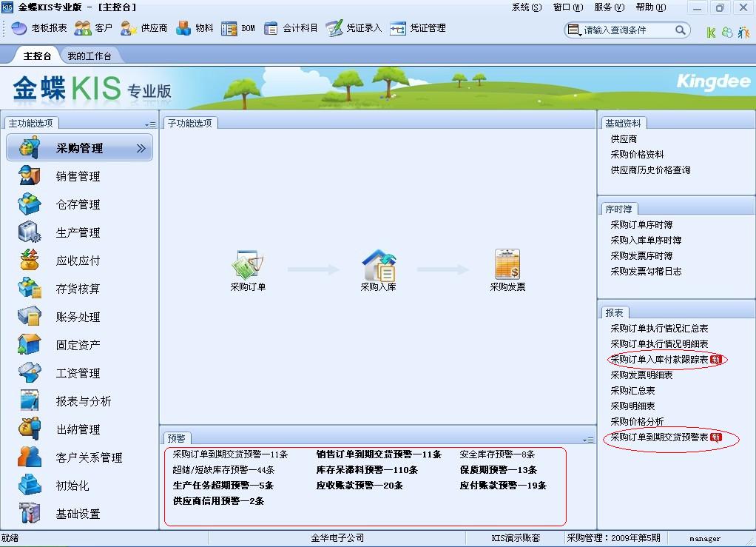Open 采购价格分析 report

638,422
